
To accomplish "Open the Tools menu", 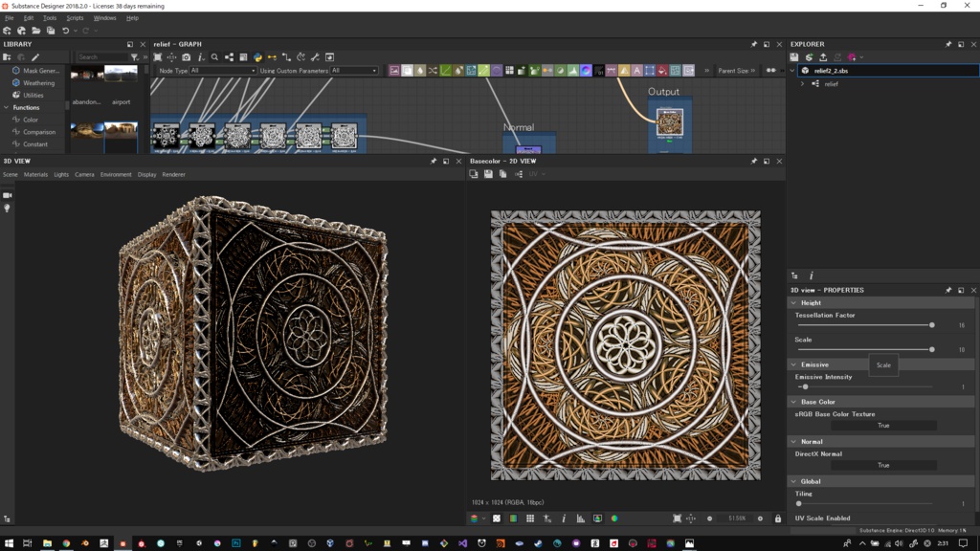I will [x=50, y=16].
